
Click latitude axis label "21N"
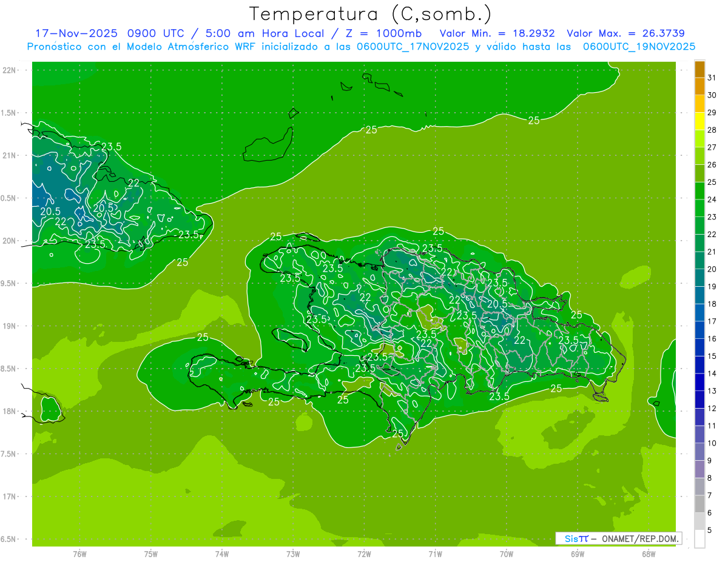pos(9,155)
